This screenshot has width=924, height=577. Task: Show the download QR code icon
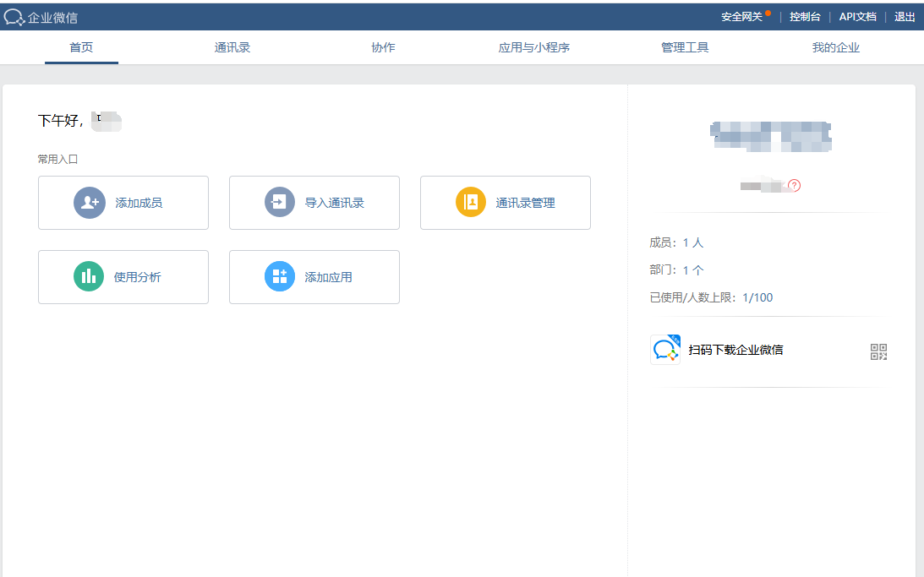(878, 352)
